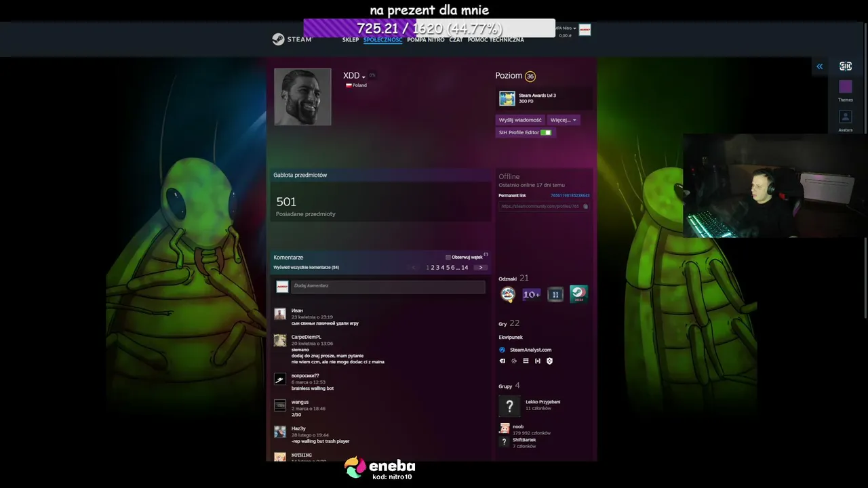The height and width of the screenshot is (488, 868).
Task: Click the Wyślij wiadomość button
Action: tap(520, 120)
